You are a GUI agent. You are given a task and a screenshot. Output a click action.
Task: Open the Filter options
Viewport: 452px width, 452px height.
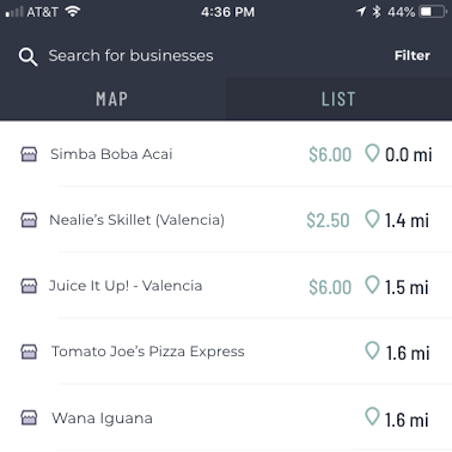[x=412, y=56]
